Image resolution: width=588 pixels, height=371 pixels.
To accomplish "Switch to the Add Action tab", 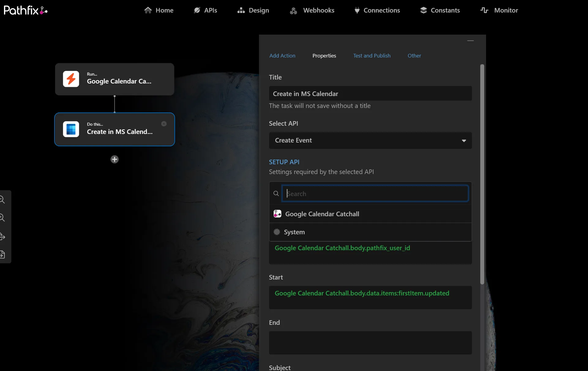I will pyautogui.click(x=282, y=56).
